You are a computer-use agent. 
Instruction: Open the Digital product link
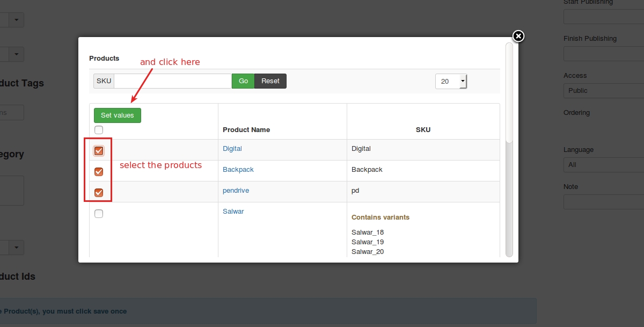point(232,149)
